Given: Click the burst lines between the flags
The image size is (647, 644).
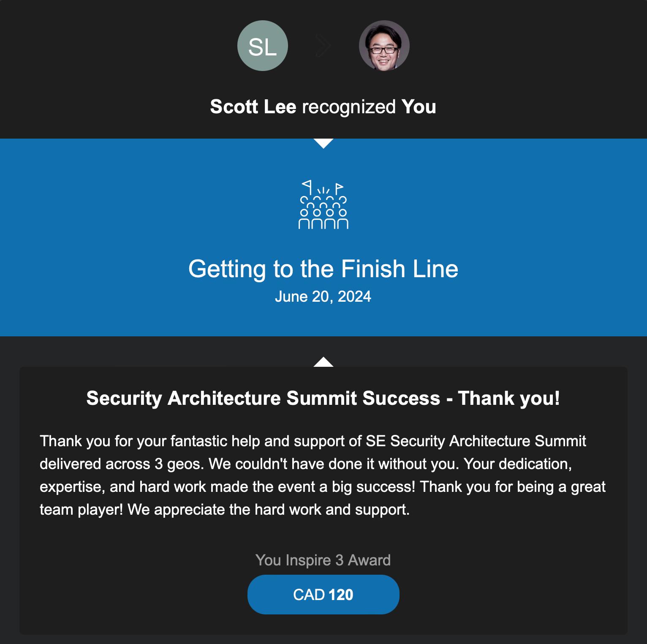Looking at the screenshot, I should 323,191.
